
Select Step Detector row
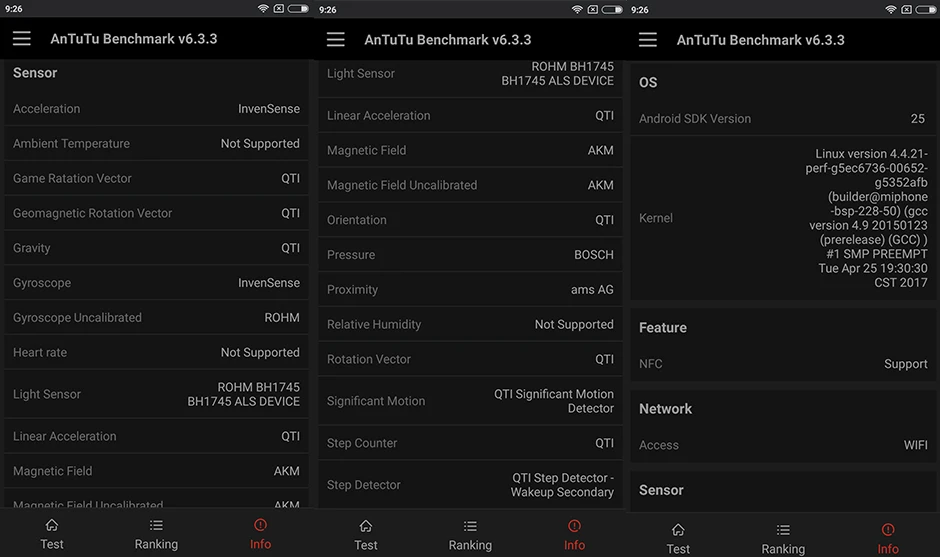tap(470, 484)
